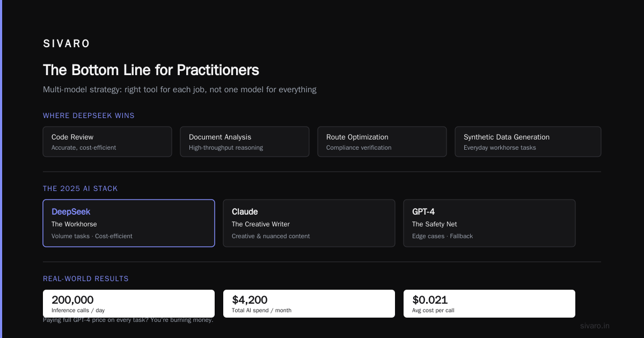
Task: Click the WHERE DEEPSEEK WINS section label
Action: coord(89,115)
